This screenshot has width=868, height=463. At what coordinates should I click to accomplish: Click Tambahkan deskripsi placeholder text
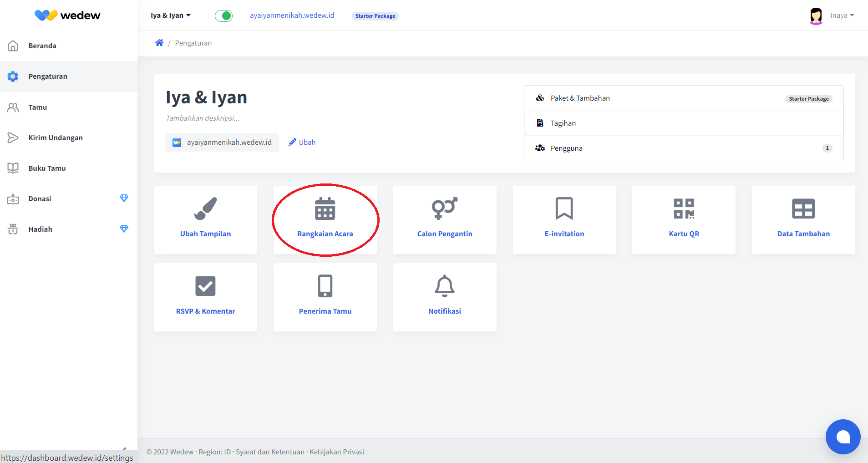[203, 118]
